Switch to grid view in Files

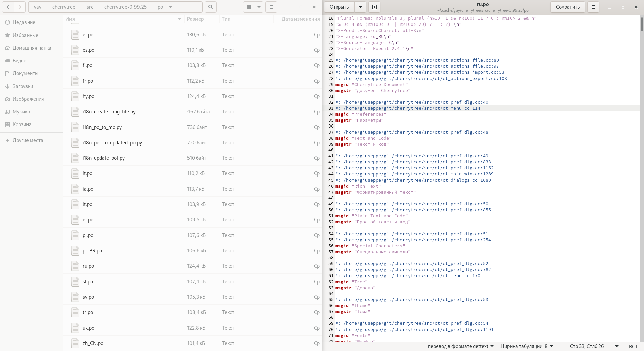click(x=248, y=7)
